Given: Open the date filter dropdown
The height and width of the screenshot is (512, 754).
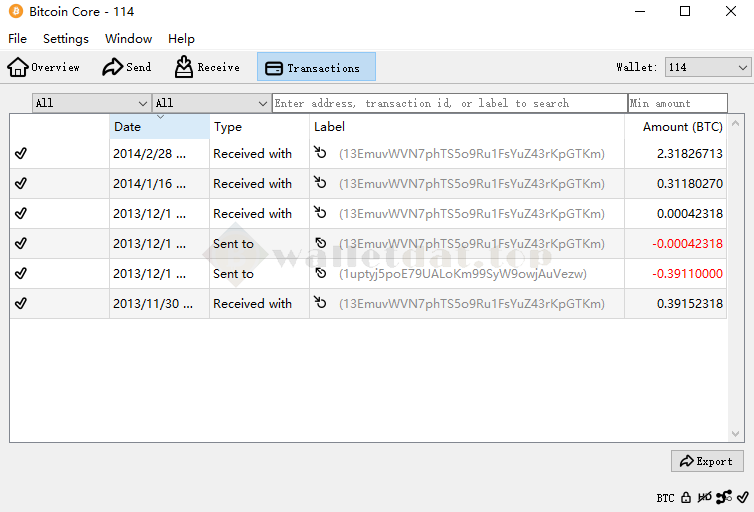Looking at the screenshot, I should pyautogui.click(x=91, y=103).
